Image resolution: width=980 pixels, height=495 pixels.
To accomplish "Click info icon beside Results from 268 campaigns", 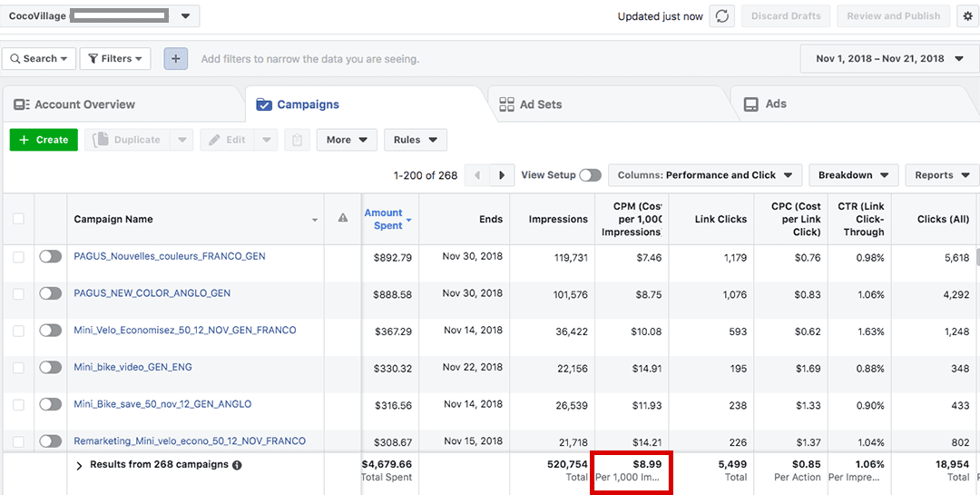I will (237, 465).
